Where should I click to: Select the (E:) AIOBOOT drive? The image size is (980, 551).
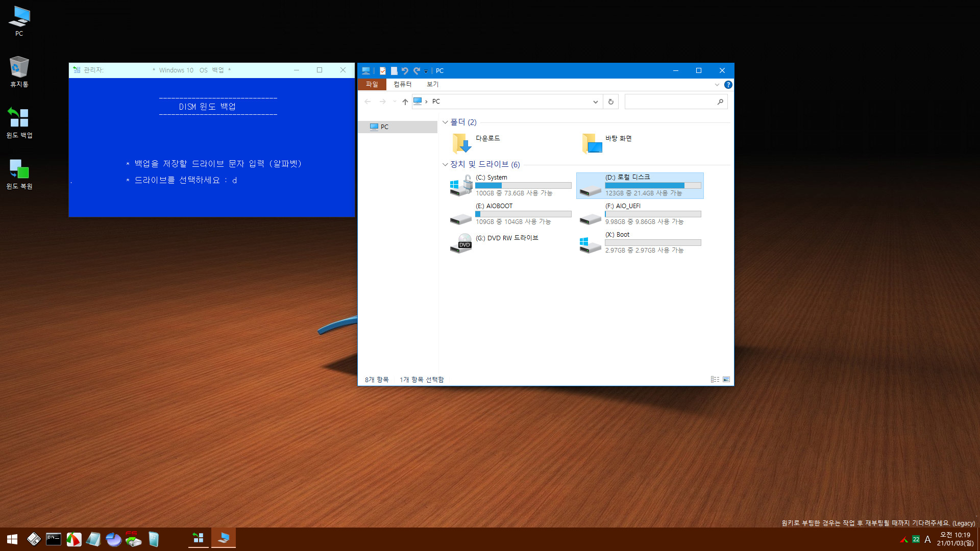pyautogui.click(x=510, y=214)
